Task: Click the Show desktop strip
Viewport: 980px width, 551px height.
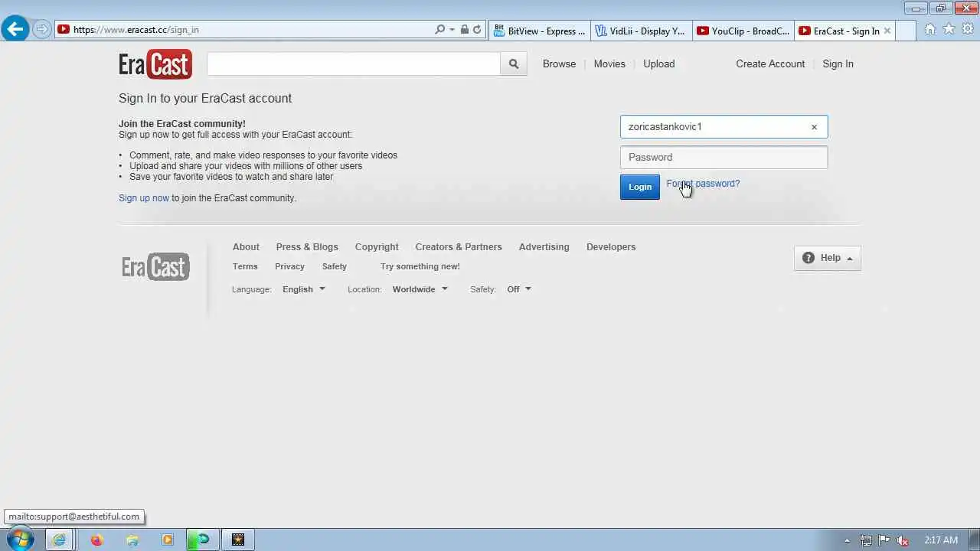Action: click(974, 540)
